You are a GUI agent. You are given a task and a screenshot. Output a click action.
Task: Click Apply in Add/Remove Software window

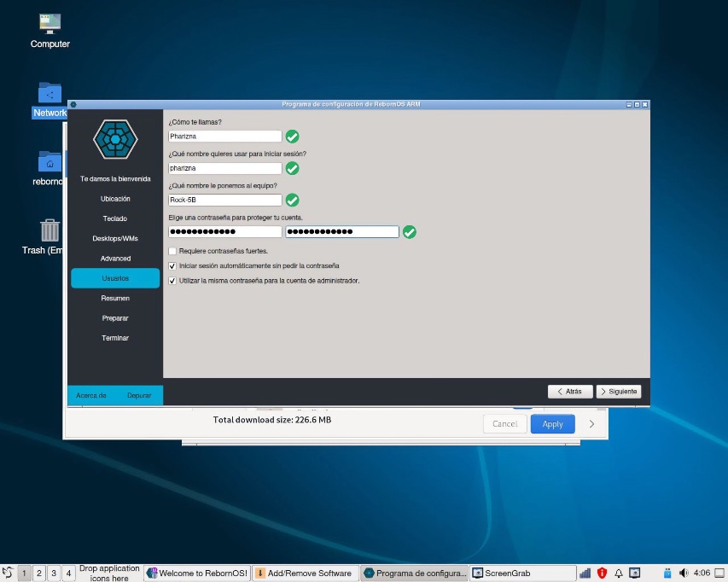coord(552,424)
